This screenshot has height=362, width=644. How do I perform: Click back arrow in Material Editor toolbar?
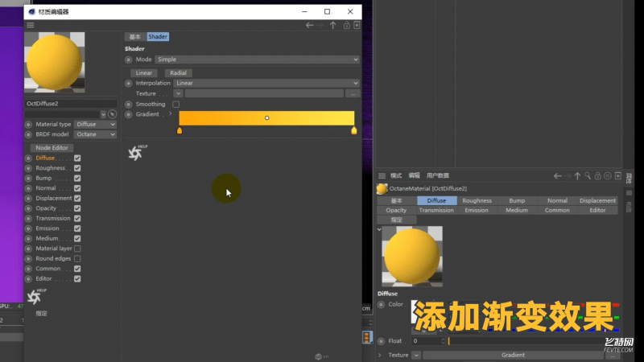(x=309, y=26)
